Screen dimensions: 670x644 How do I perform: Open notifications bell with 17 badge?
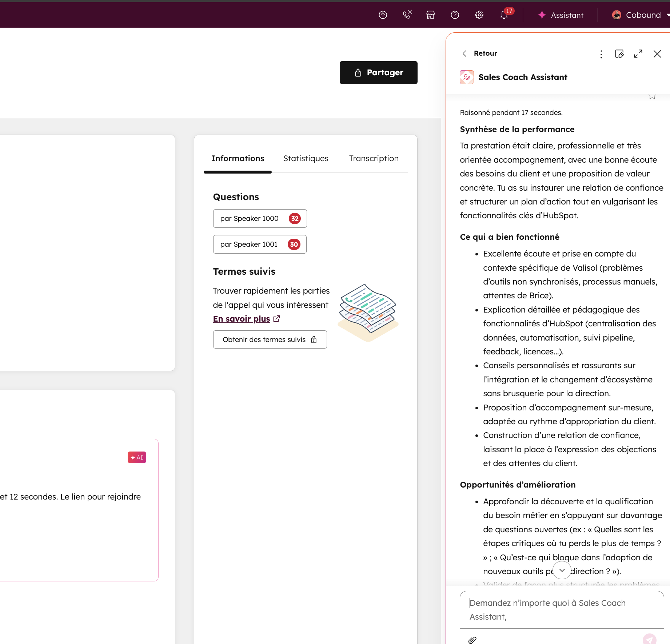tap(504, 15)
